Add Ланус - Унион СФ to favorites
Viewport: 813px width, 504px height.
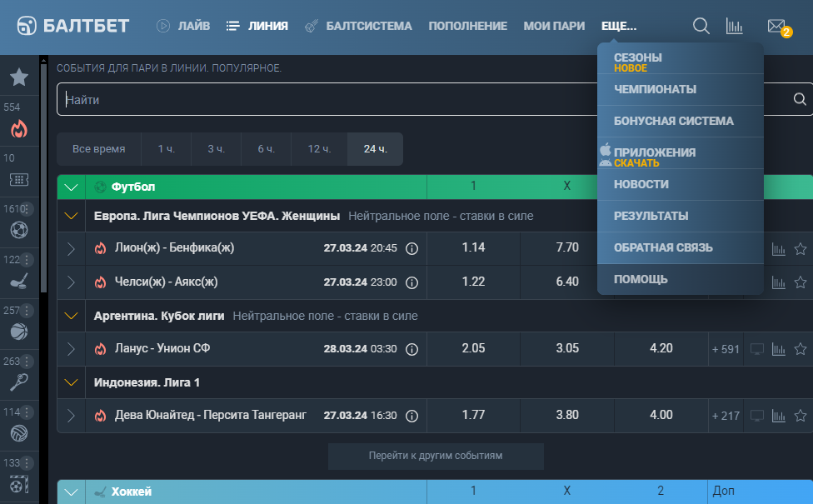[x=800, y=349]
